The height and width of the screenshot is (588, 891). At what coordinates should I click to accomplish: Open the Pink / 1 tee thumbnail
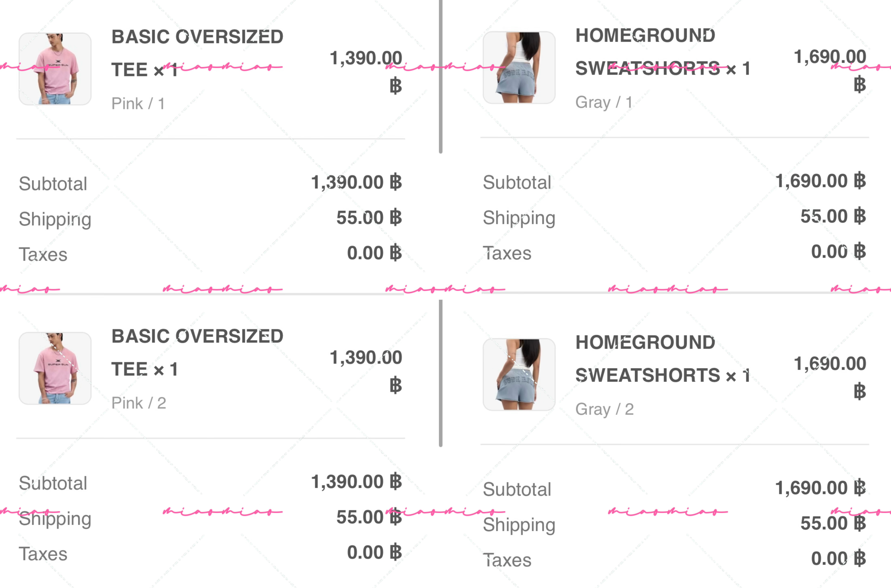[55, 69]
